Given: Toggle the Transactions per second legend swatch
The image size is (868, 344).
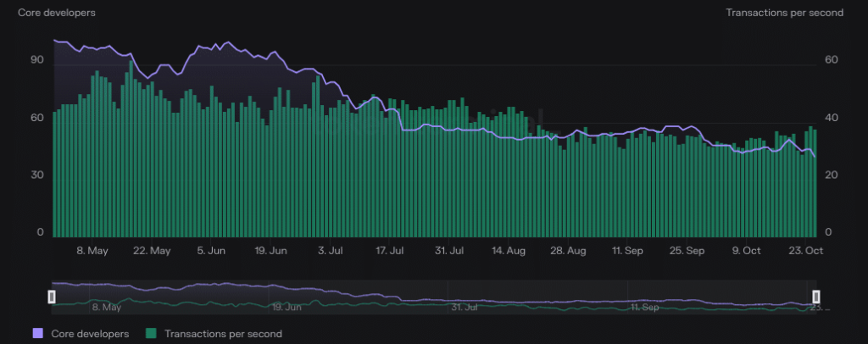Looking at the screenshot, I should (153, 334).
